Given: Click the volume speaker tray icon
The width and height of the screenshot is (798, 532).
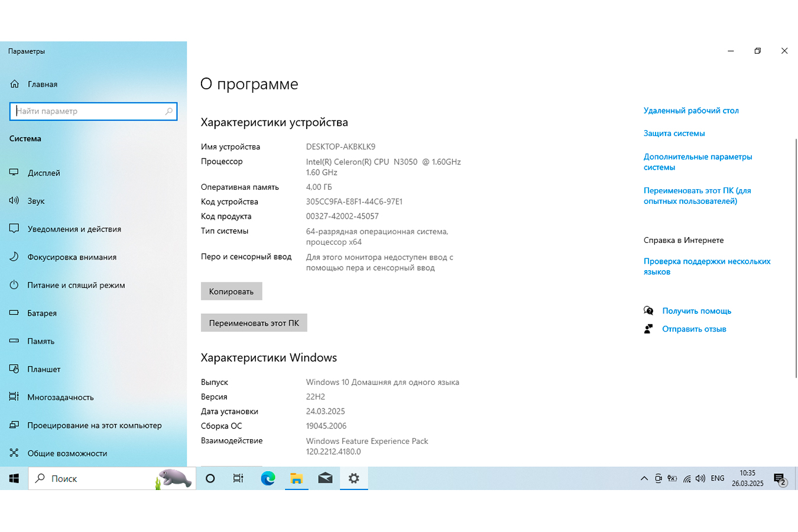Looking at the screenshot, I should 700,479.
